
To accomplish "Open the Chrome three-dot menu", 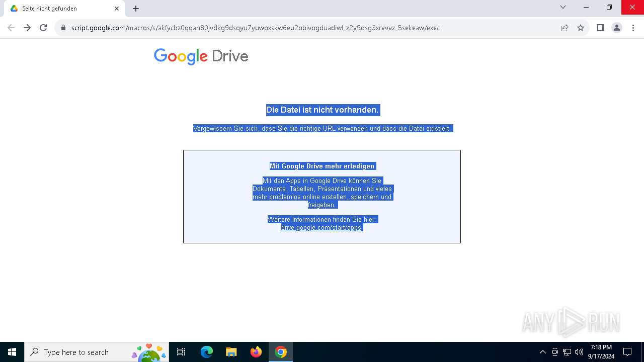I will (633, 28).
